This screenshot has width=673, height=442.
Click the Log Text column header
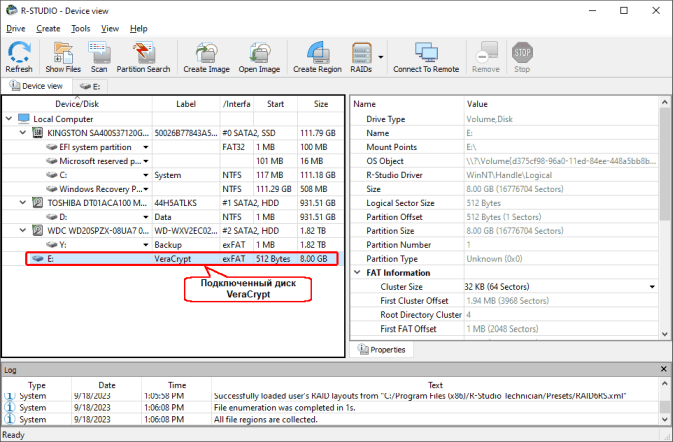(435, 385)
